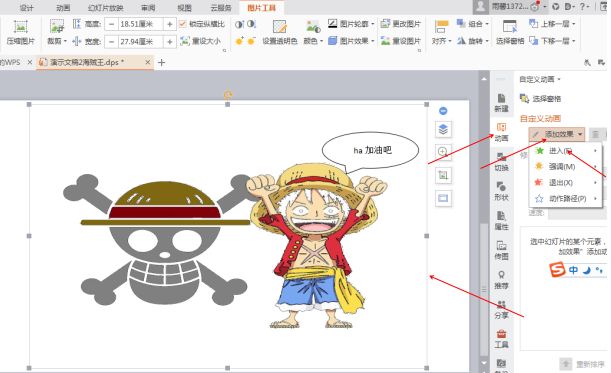
Task: Click 重设图片 reset picture
Action: click(401, 41)
